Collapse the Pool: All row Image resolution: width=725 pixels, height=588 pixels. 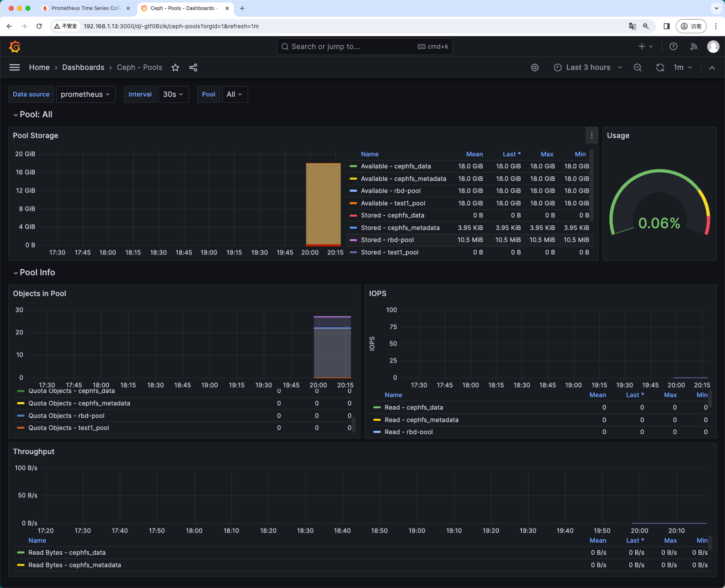(33, 114)
